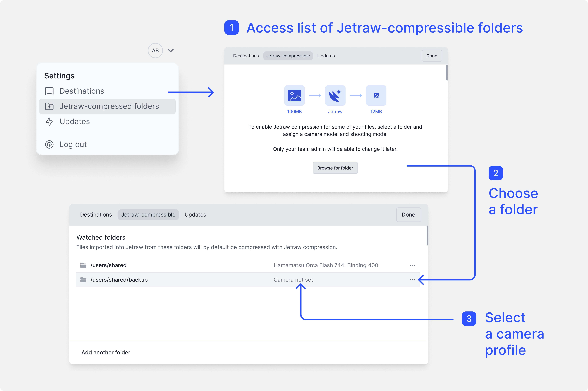This screenshot has width=588, height=391.
Task: Click Camera not set for backup folder
Action: [x=293, y=280]
